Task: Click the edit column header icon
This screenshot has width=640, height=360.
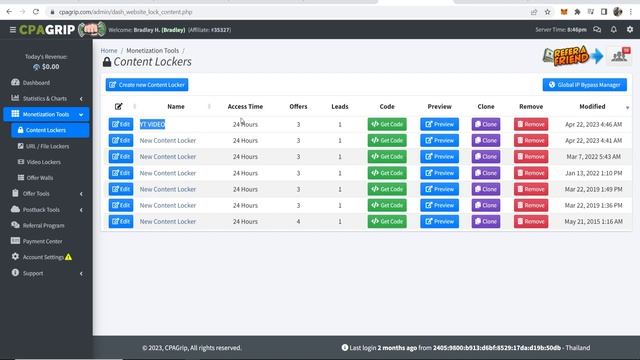Action: pyautogui.click(x=118, y=107)
